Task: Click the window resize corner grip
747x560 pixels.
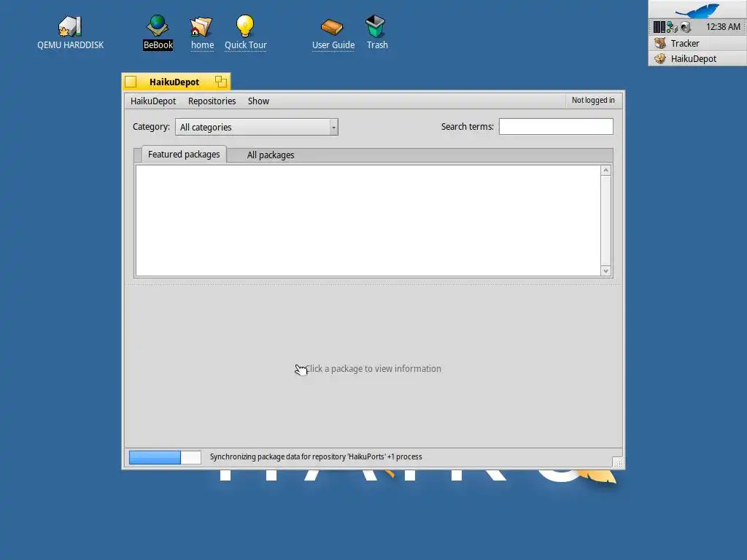Action: pos(617,462)
